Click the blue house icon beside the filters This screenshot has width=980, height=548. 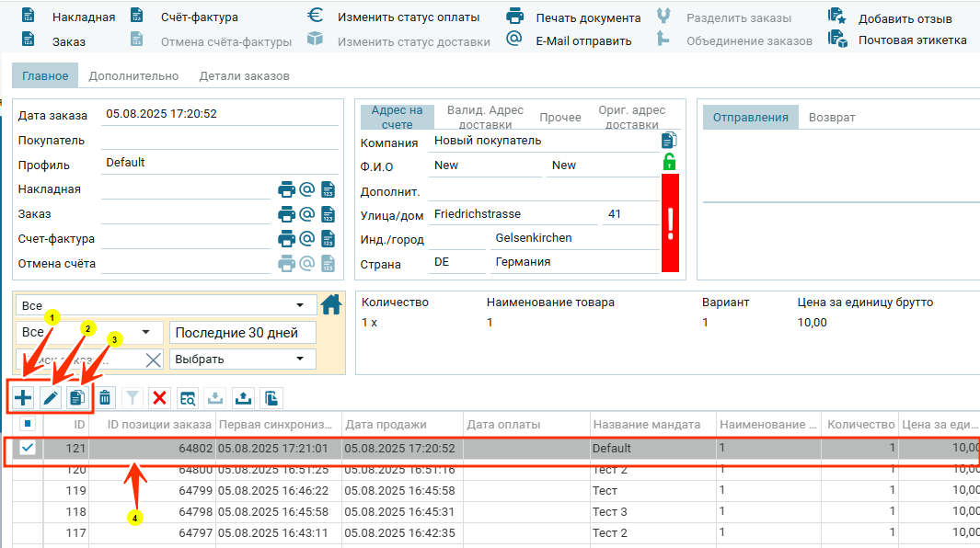tap(330, 305)
